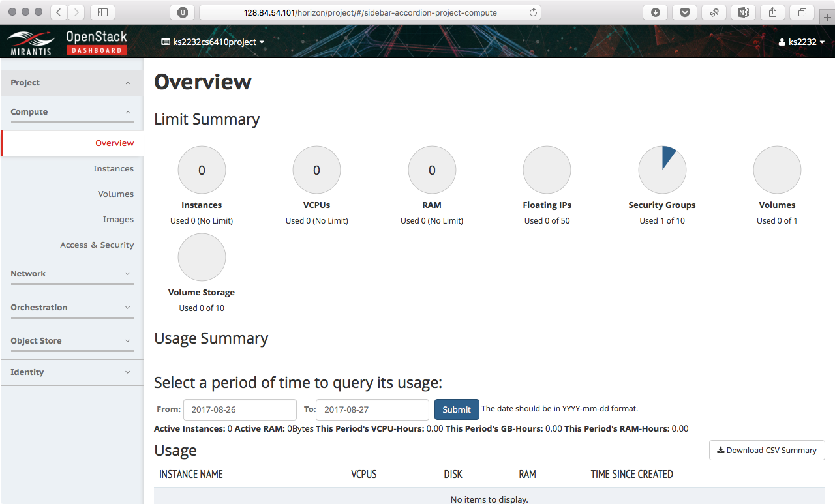This screenshot has height=504, width=835.
Task: Expand the Orchestration sidebar section
Action: [x=72, y=308]
